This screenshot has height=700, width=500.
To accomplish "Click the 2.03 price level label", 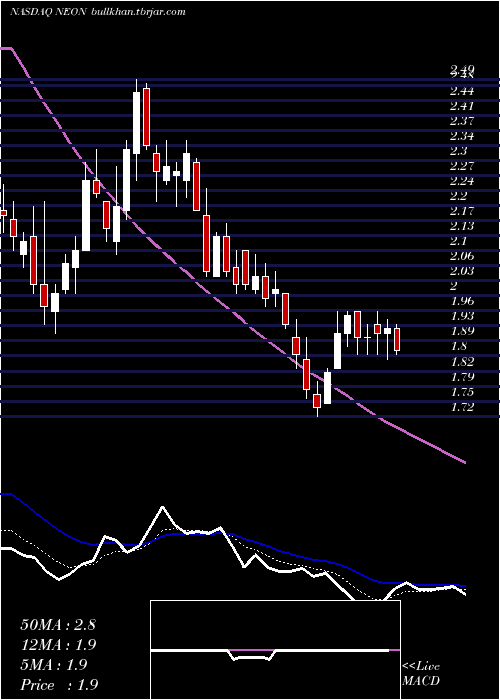I will tap(462, 271).
